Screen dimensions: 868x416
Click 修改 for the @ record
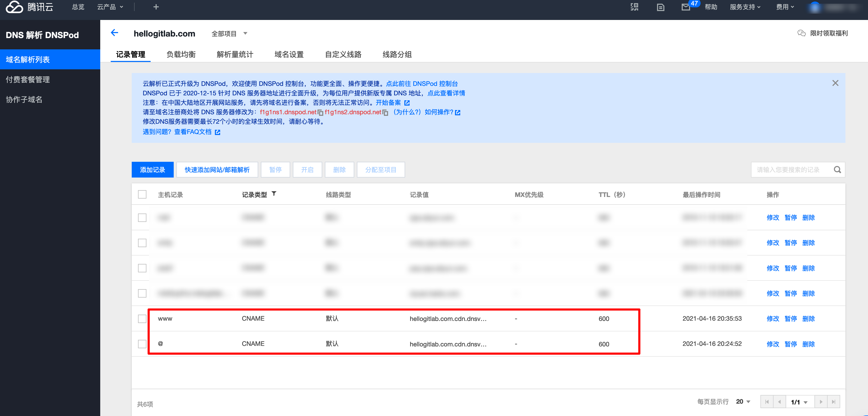click(773, 344)
